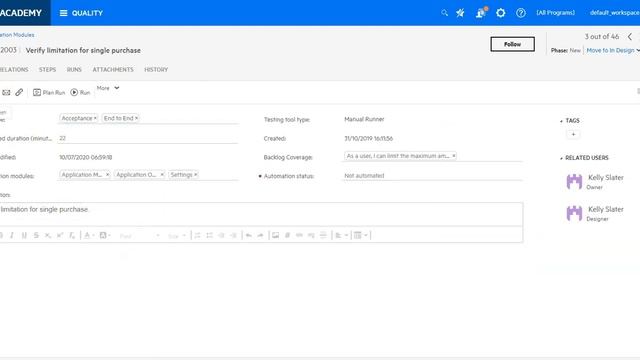This screenshot has height=360, width=640.
Task: Open the notifications icon with orange badge
Action: pos(481,13)
